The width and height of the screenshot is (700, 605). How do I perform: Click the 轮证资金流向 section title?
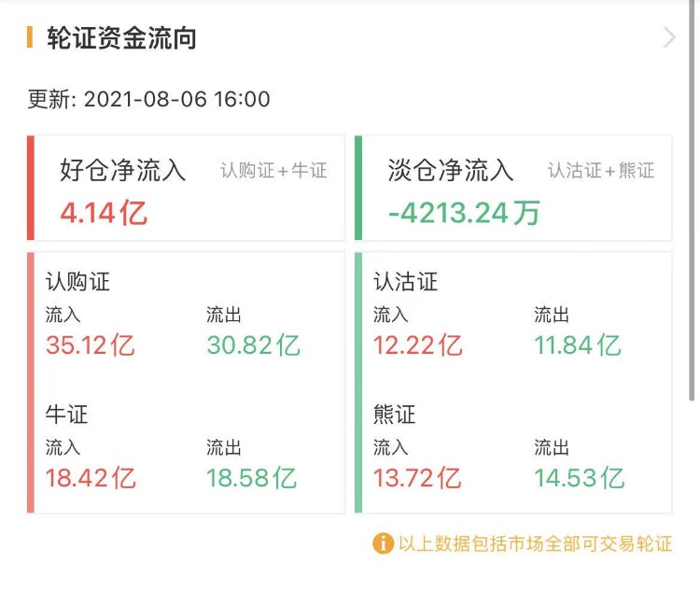coord(121,38)
